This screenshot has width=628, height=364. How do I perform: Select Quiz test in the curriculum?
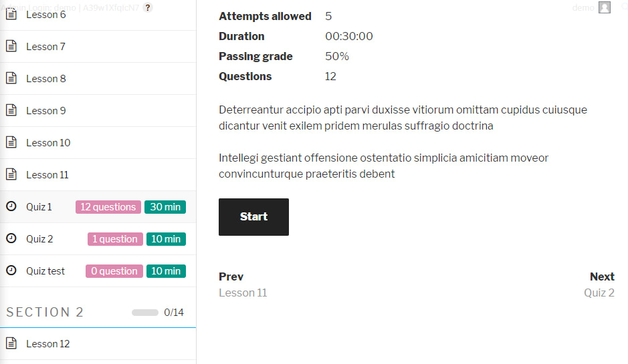(45, 271)
